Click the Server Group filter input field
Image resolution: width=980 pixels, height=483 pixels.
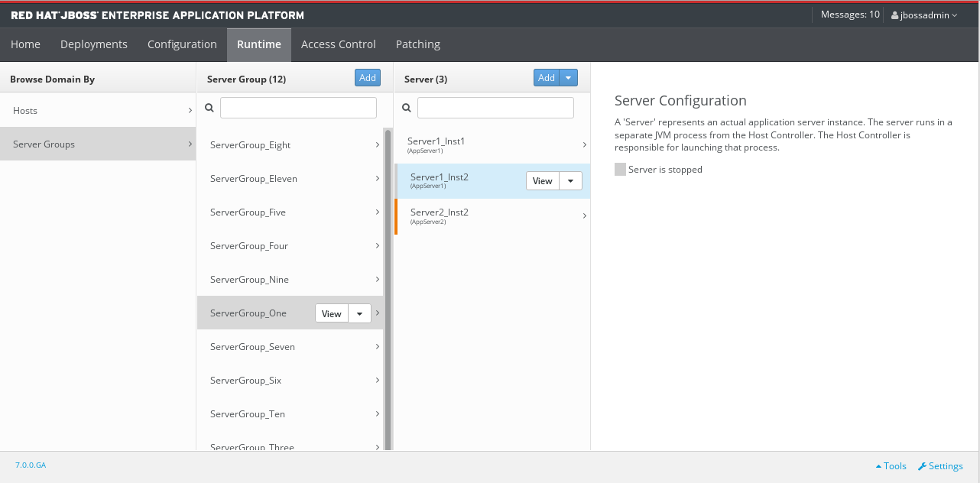[298, 108]
